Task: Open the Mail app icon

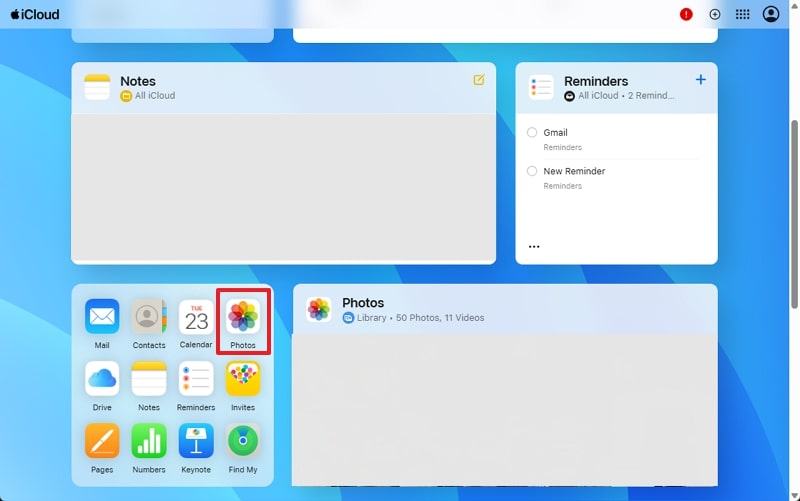Action: 102,316
